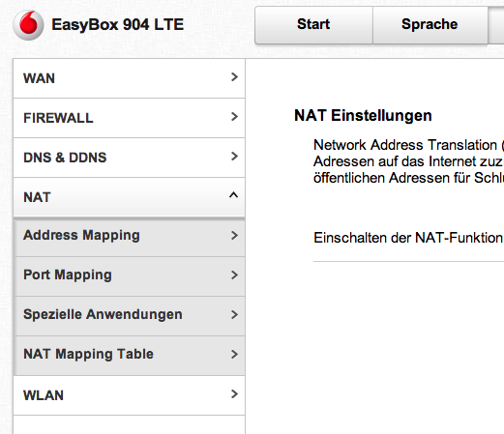The height and width of the screenshot is (434, 504).
Task: Open the Start tab
Action: tap(313, 25)
